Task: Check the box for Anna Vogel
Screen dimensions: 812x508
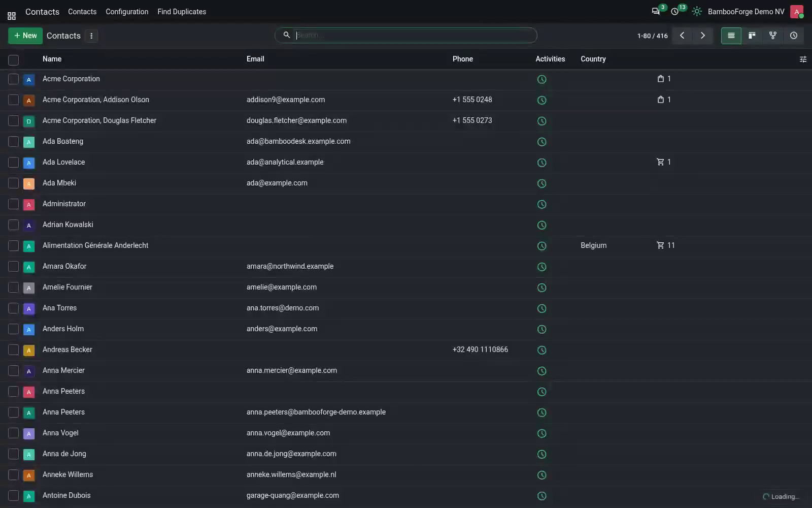Action: 14,433
